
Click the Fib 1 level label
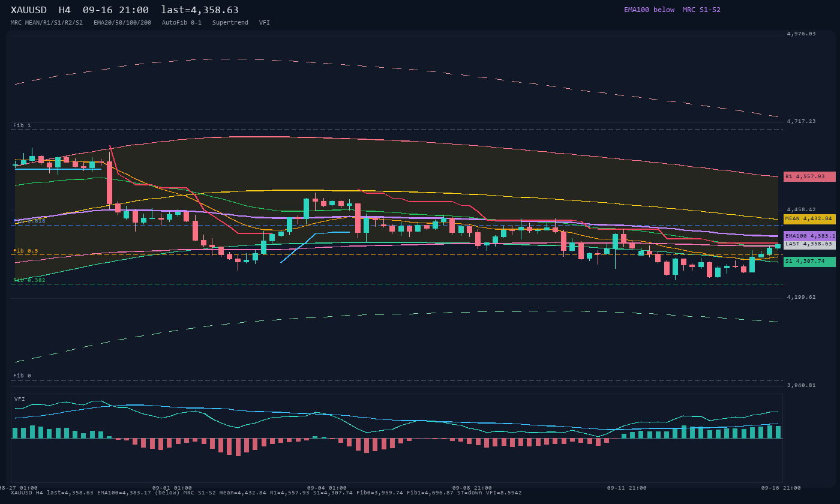[x=22, y=125]
